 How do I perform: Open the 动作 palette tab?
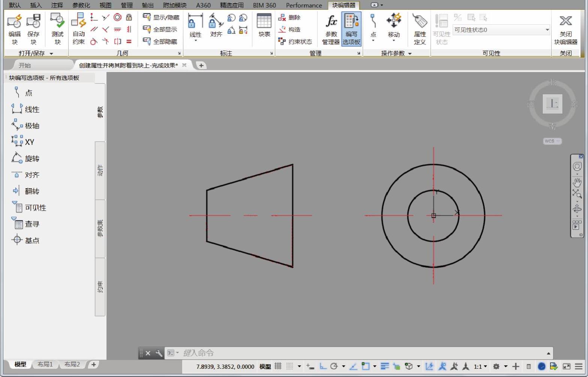point(100,171)
